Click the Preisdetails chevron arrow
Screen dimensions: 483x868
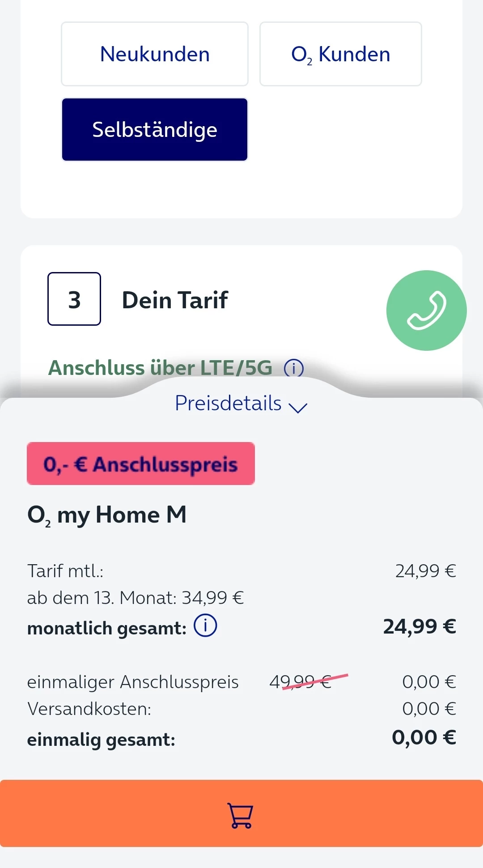(298, 406)
